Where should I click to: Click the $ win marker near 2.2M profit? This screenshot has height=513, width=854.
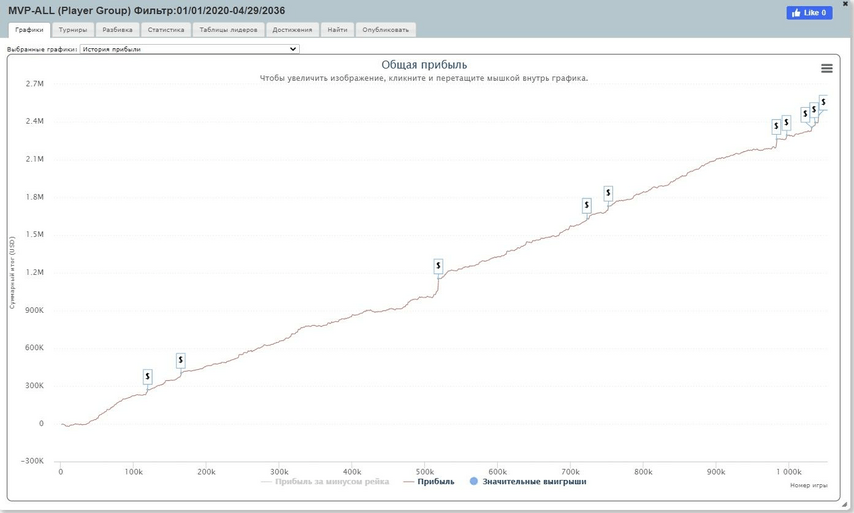776,126
